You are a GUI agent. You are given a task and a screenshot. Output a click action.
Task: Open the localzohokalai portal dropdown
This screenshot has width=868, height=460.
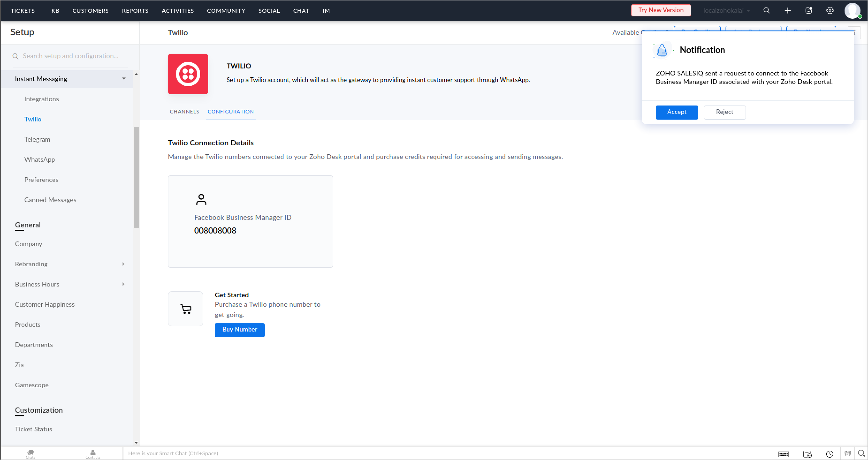[726, 11]
